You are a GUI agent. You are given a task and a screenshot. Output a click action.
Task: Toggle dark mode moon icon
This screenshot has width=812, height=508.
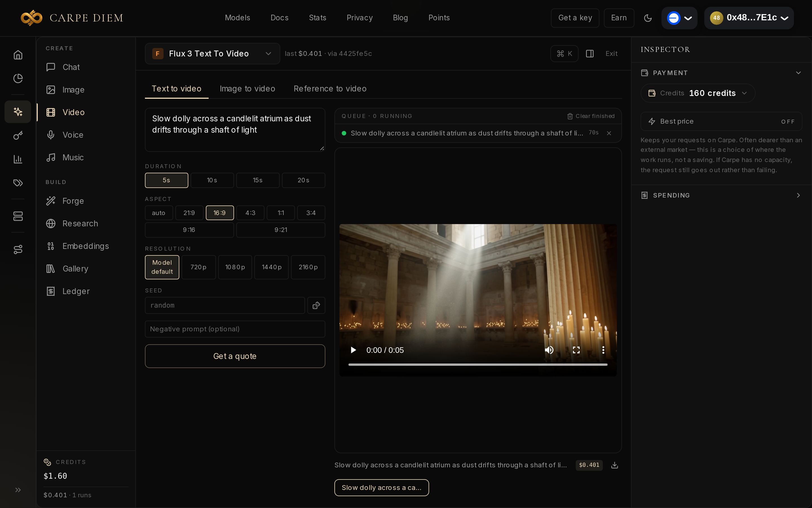[648, 18]
